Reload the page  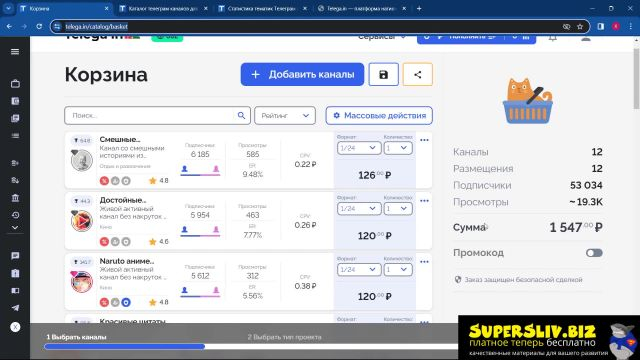click(x=39, y=27)
